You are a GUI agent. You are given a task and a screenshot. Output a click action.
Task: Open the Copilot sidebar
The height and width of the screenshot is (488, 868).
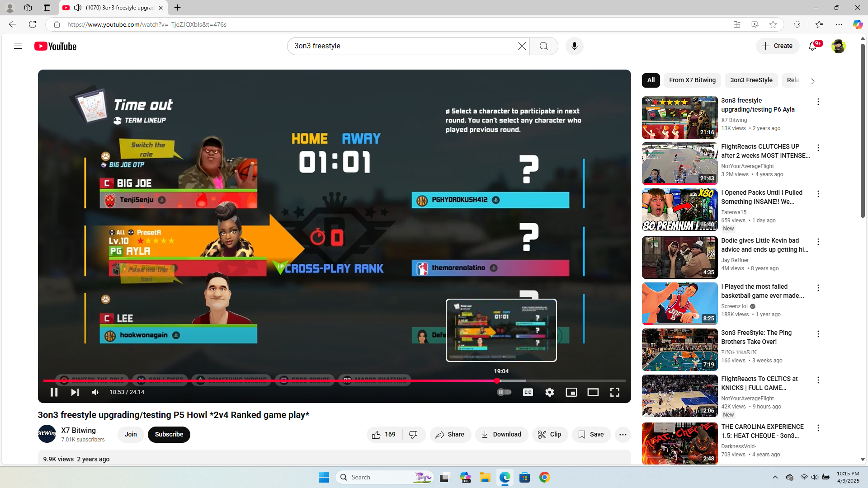coord(858,24)
